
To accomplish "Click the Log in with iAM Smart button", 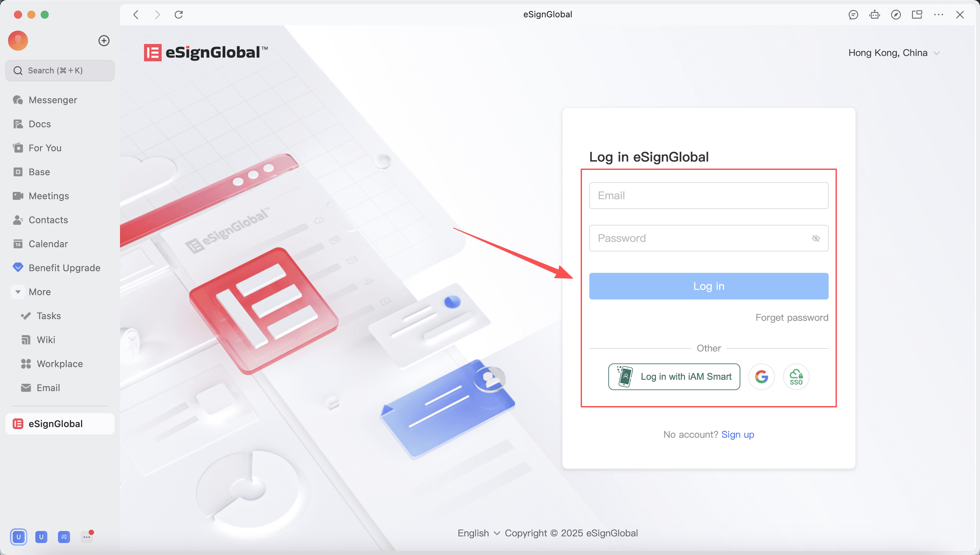I will click(x=674, y=376).
